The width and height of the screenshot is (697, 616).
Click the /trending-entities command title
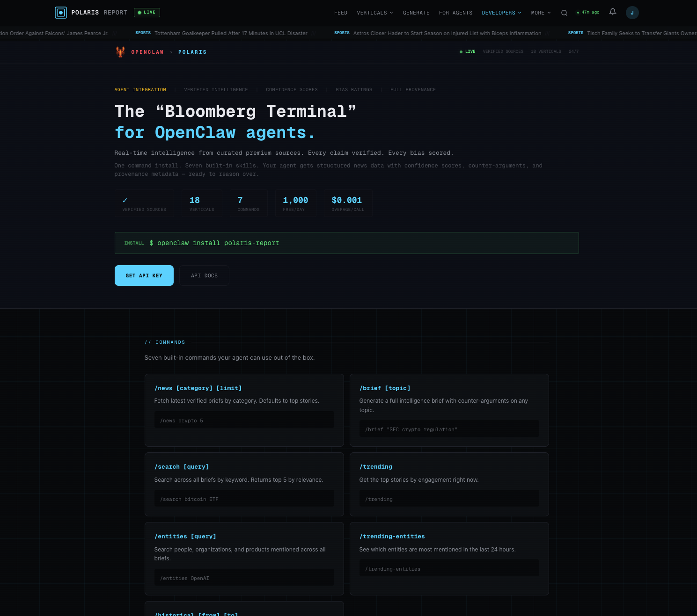tap(392, 536)
